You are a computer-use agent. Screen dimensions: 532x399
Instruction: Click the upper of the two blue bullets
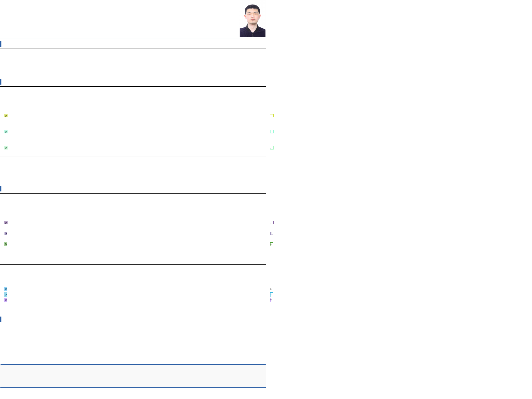6,289
